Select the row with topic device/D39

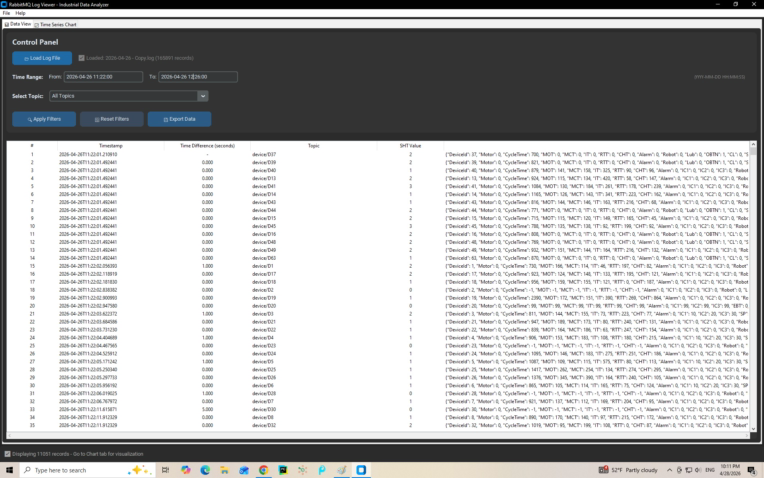click(378, 162)
